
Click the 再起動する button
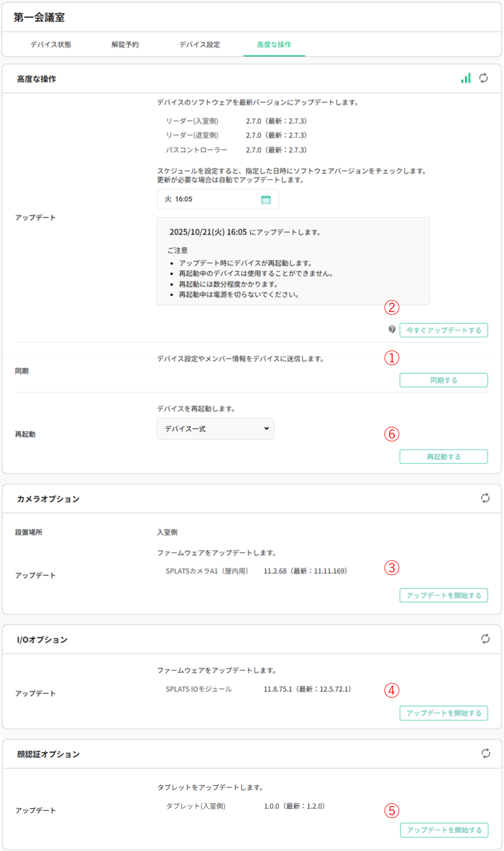coord(444,457)
